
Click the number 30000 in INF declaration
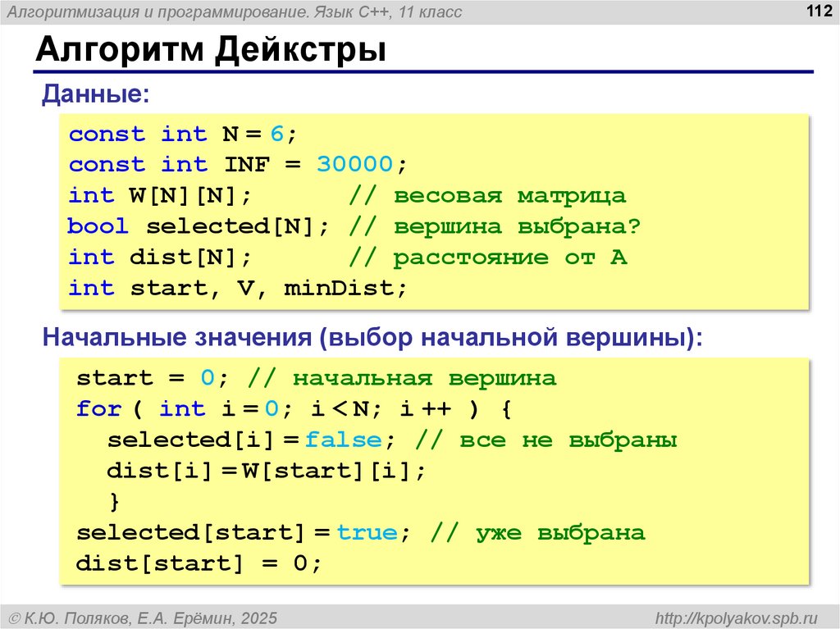coord(354,165)
